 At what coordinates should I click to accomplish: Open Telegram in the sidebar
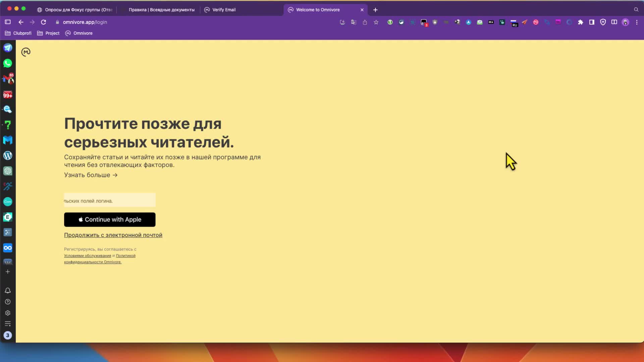[8, 48]
